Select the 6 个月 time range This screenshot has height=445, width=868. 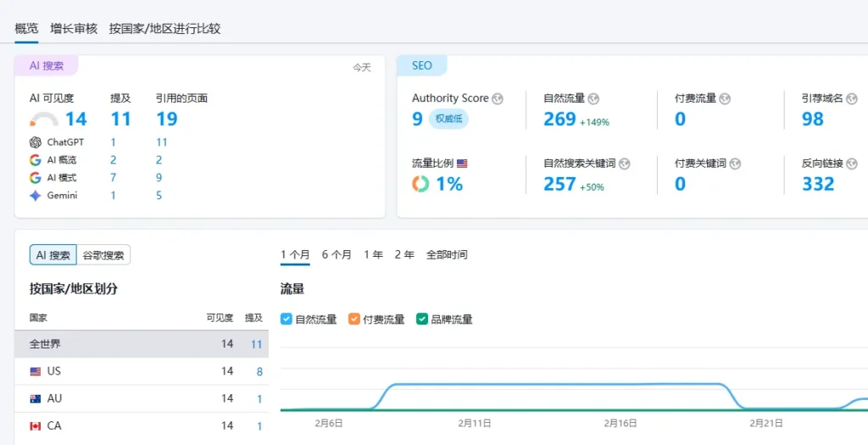click(x=337, y=254)
